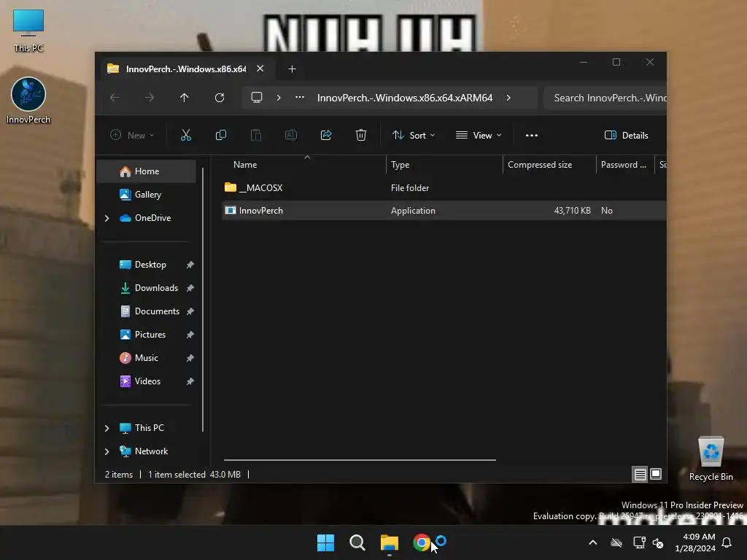Switch to large thumbnails view icon in status bar
Screen dimensions: 747x560
[x=656, y=474]
